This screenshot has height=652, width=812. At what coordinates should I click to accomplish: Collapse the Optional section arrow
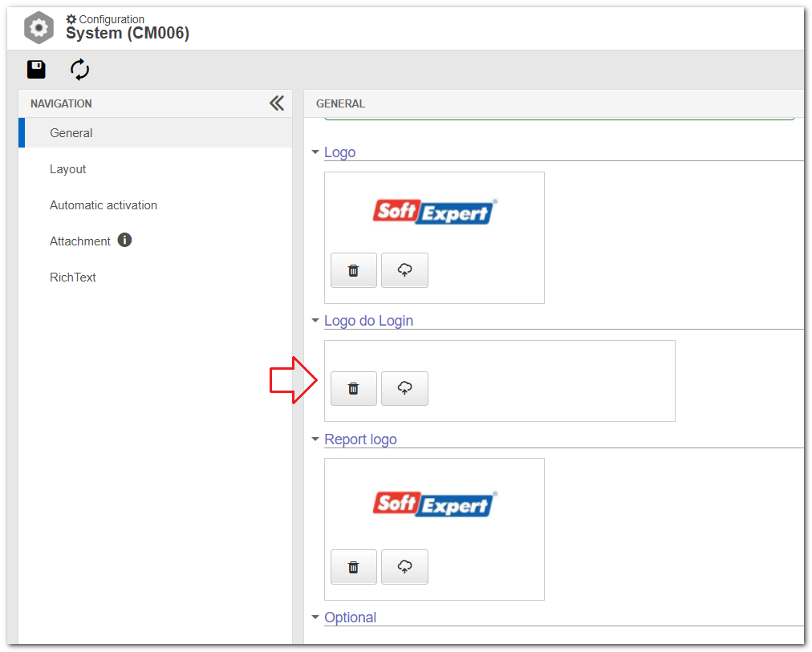click(x=315, y=618)
